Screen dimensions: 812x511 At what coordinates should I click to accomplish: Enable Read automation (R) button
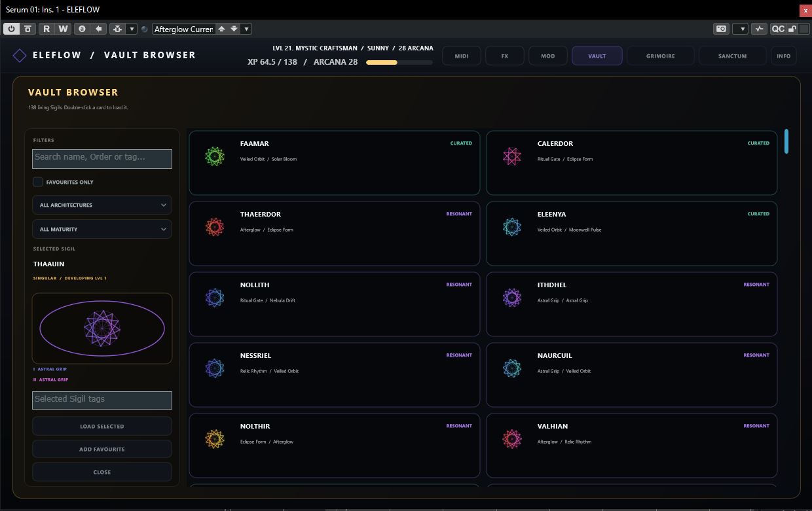[46, 29]
